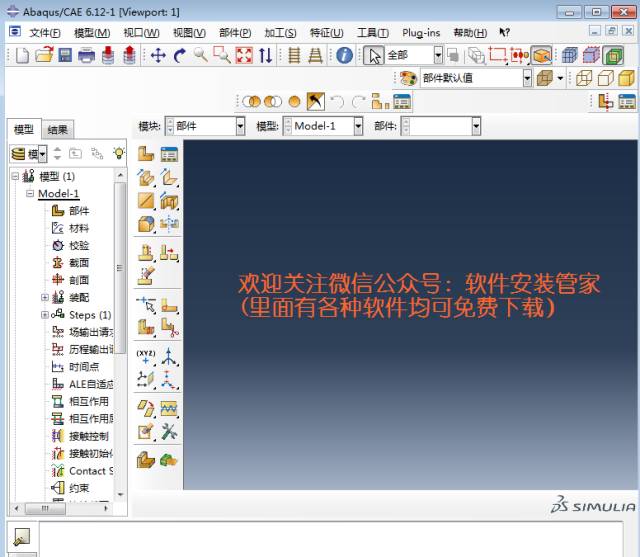The height and width of the screenshot is (557, 640).
Task: Click the Print icon in toolbar
Action: tap(87, 56)
